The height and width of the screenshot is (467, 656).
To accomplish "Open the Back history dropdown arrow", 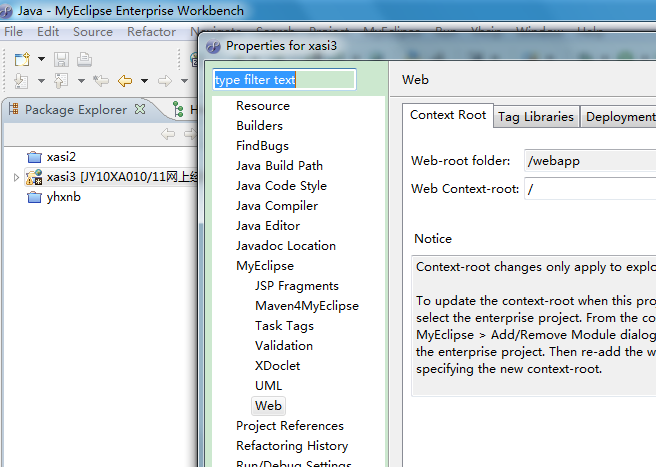I will [x=144, y=81].
